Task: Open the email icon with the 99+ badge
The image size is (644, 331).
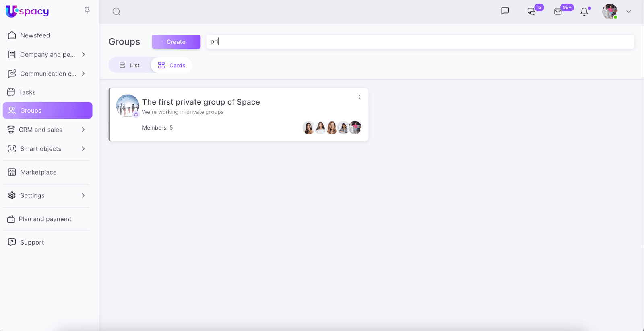Action: coord(558,12)
